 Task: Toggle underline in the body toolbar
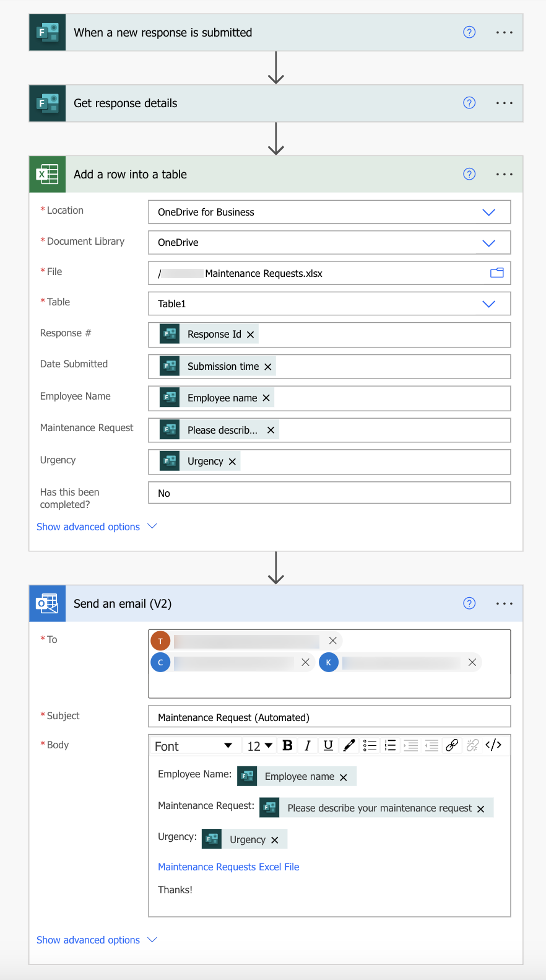[x=328, y=745]
